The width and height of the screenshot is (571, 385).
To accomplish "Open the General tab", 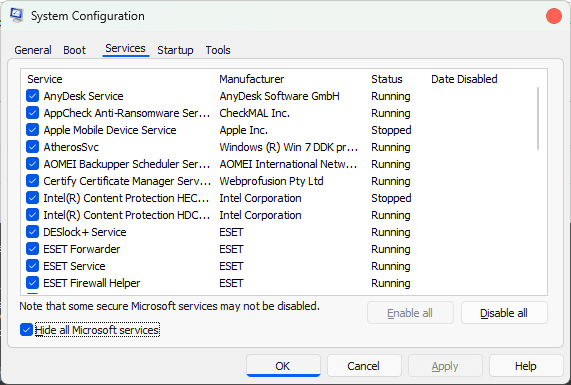I will click(x=33, y=50).
